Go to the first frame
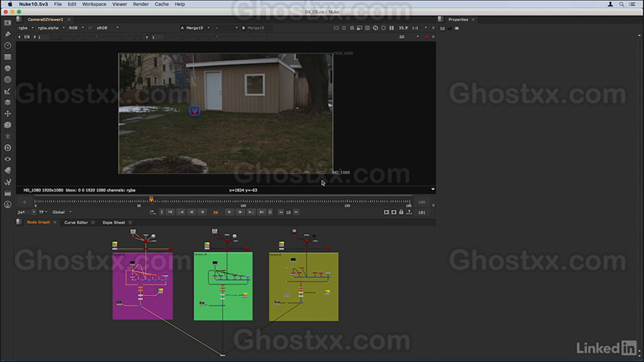Screen dimensions: 644x362 click(x=170, y=212)
